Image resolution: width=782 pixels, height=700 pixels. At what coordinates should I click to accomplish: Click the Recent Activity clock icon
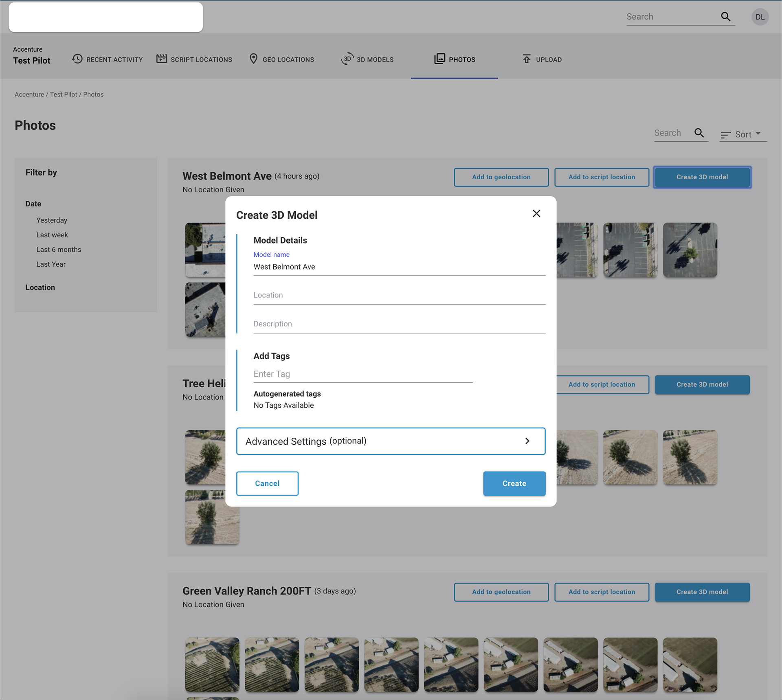(x=77, y=59)
